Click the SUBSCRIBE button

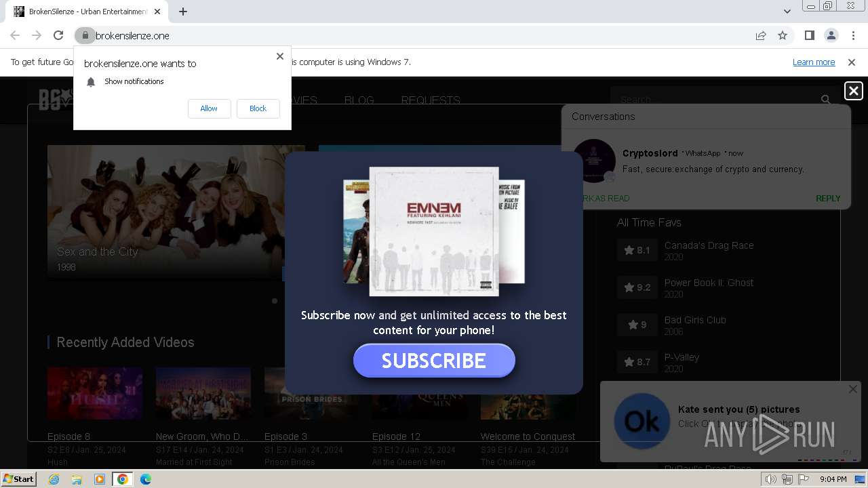tap(434, 361)
